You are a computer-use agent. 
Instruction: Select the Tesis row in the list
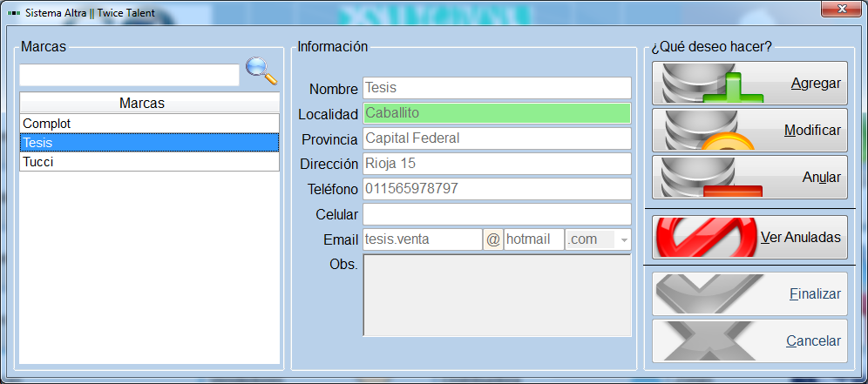point(150,143)
